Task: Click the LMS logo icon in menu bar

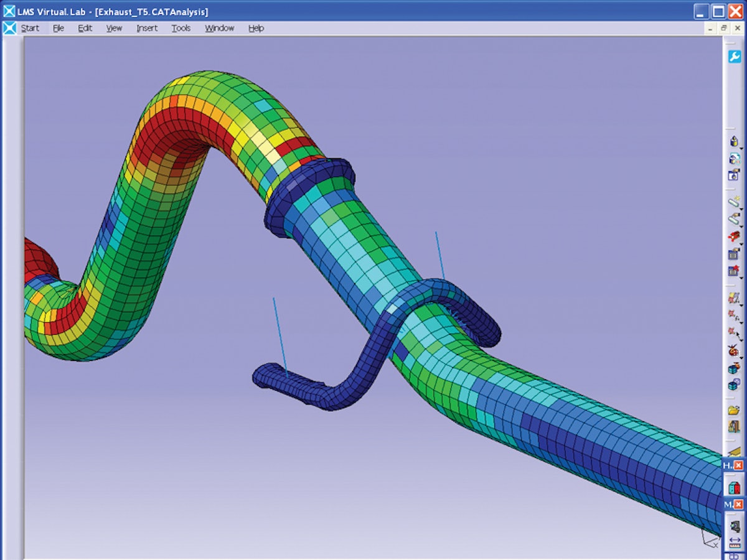Action: coord(9,28)
